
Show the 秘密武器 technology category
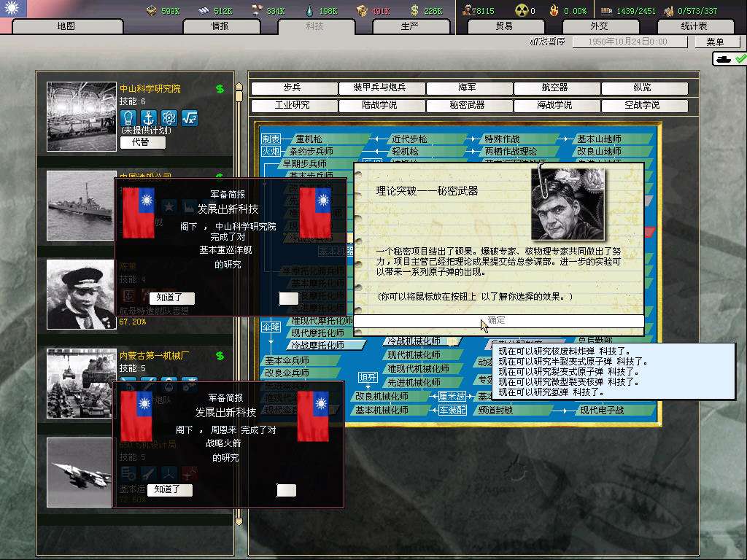[x=469, y=105]
